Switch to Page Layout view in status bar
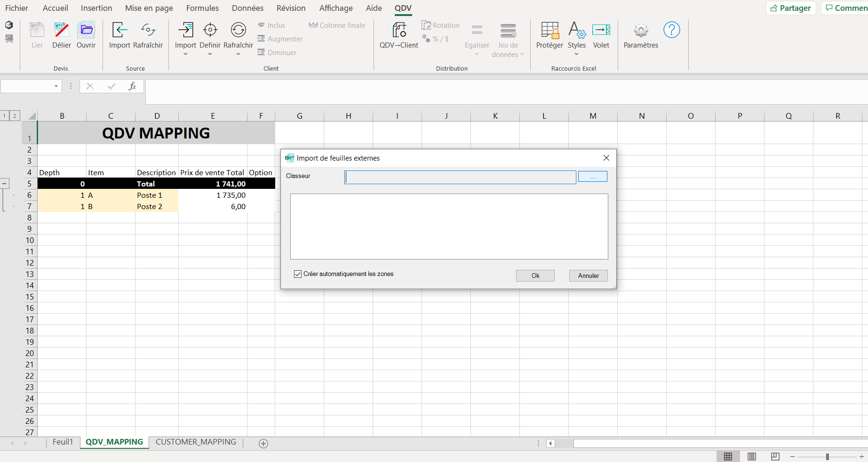868x462 pixels. point(752,456)
